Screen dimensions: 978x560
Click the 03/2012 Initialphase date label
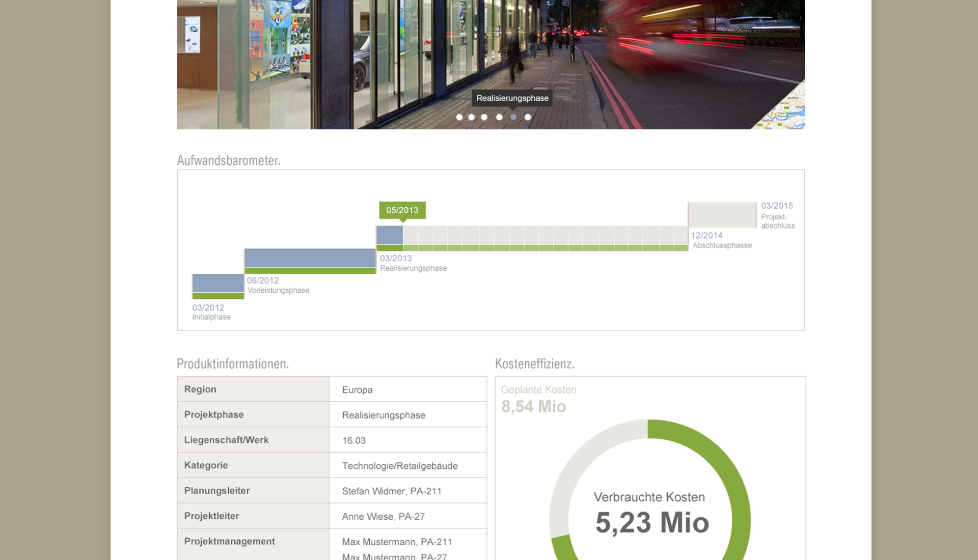[208, 307]
